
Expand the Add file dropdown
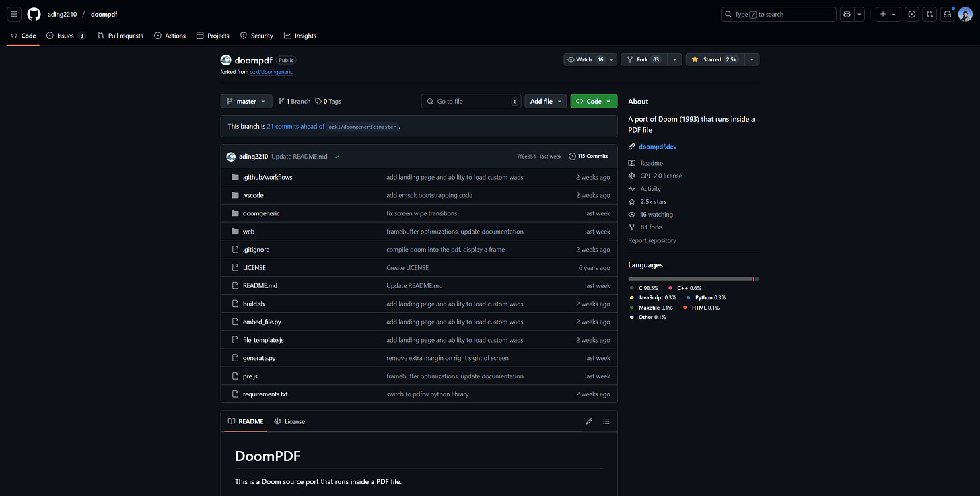(545, 101)
